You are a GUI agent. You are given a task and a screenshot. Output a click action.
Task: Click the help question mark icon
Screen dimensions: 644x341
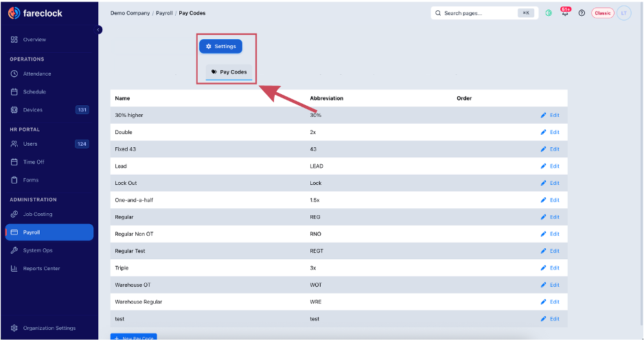coord(582,13)
